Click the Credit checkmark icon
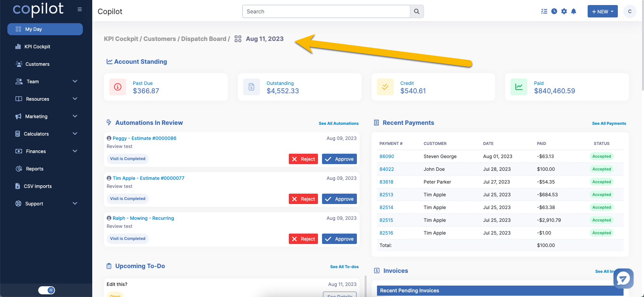The image size is (644, 297). tap(385, 87)
